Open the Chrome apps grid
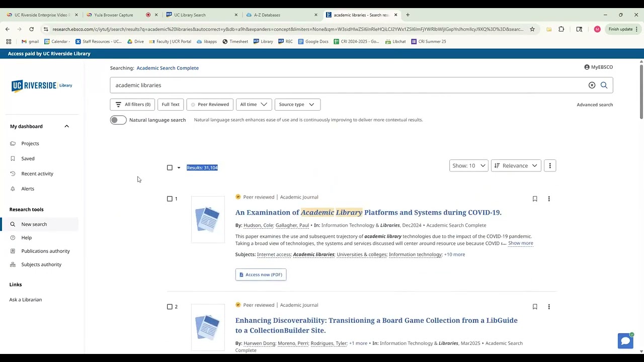The height and width of the screenshot is (362, 644). (x=9, y=42)
